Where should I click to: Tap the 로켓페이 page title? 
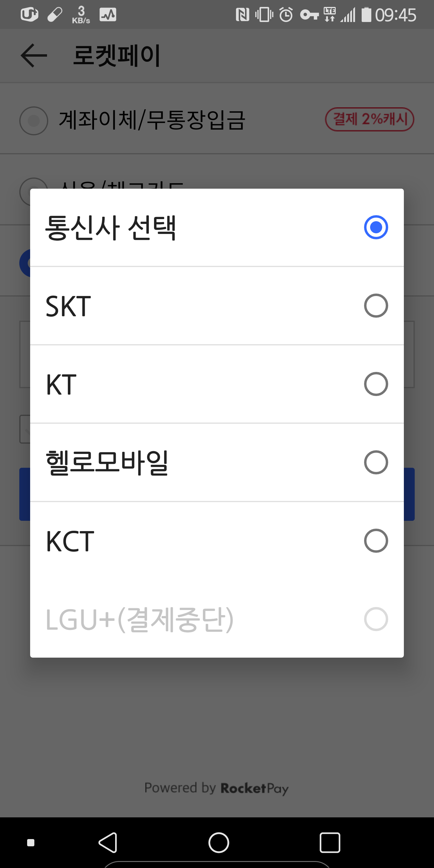click(x=116, y=55)
